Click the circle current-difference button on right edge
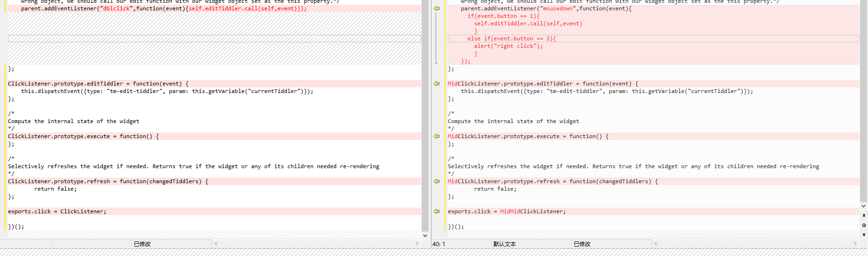 864,225
